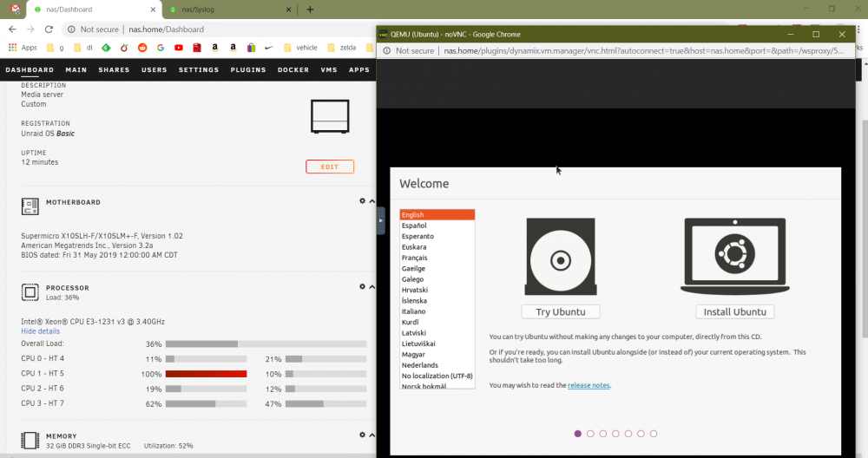Open the Feedly bookmark icon

tap(106, 48)
